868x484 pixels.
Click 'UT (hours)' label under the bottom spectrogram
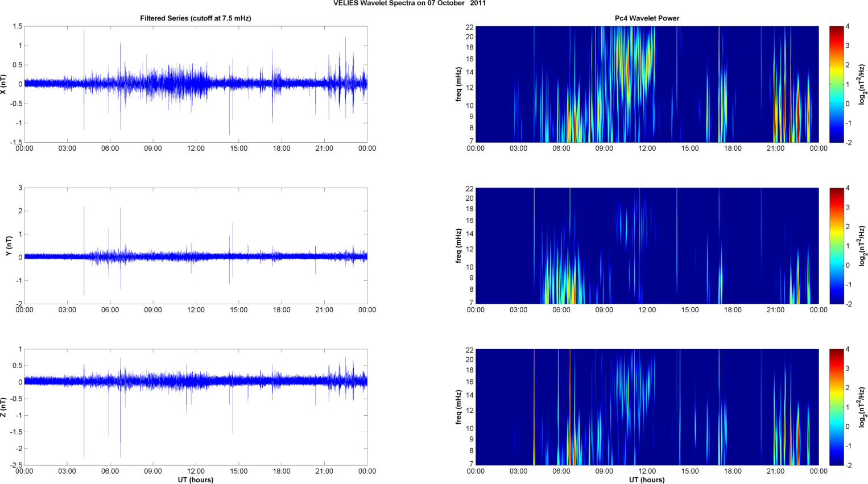(647, 479)
